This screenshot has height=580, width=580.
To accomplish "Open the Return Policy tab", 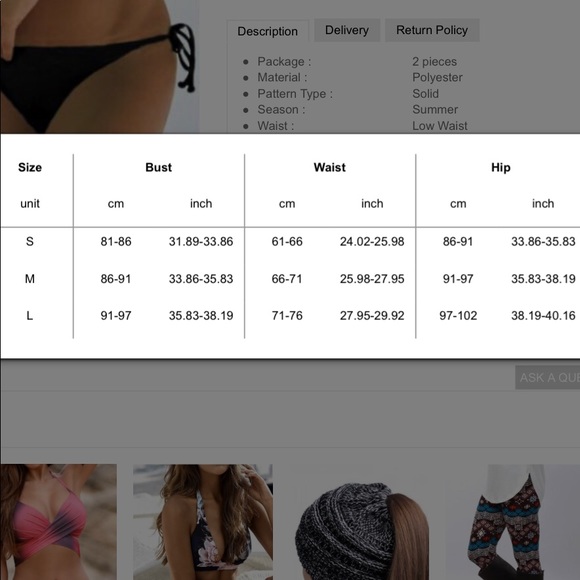I will click(x=432, y=30).
